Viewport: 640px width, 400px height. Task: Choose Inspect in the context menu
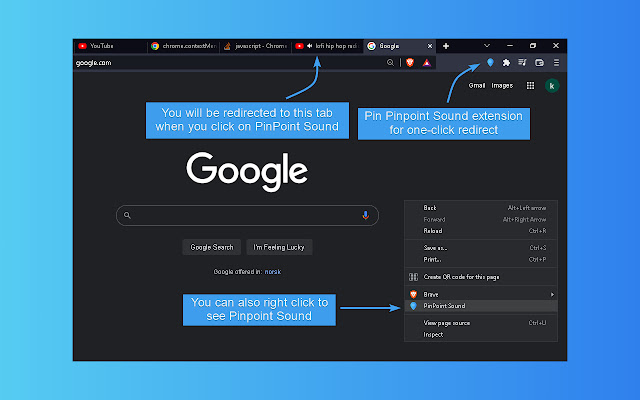click(481, 334)
